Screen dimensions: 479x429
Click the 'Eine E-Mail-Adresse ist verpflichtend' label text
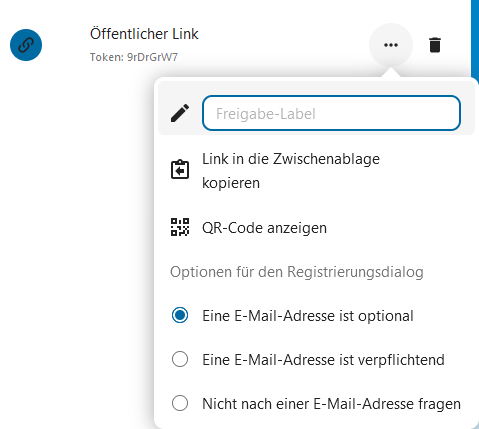[323, 360]
